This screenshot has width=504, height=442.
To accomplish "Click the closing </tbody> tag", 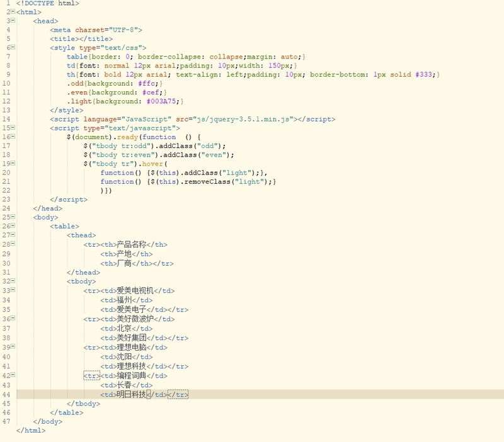I will (x=83, y=404).
